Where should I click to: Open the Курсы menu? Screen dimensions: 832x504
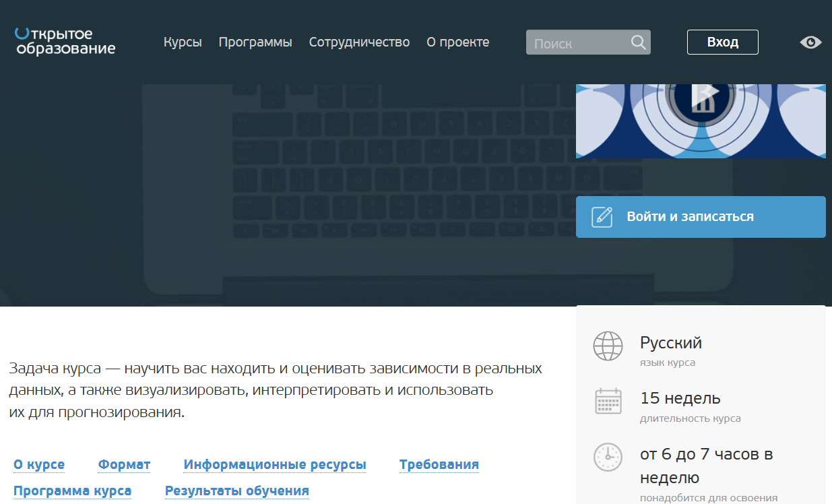tap(183, 42)
